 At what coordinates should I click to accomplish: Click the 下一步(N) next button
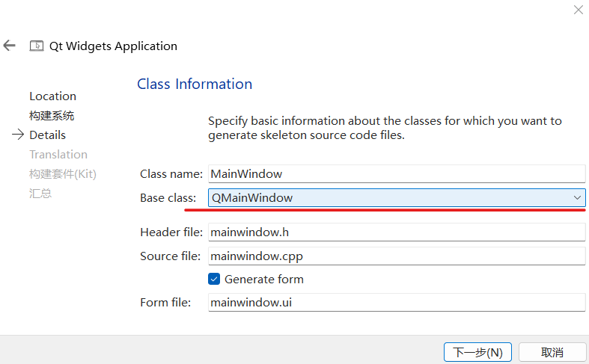tap(477, 352)
